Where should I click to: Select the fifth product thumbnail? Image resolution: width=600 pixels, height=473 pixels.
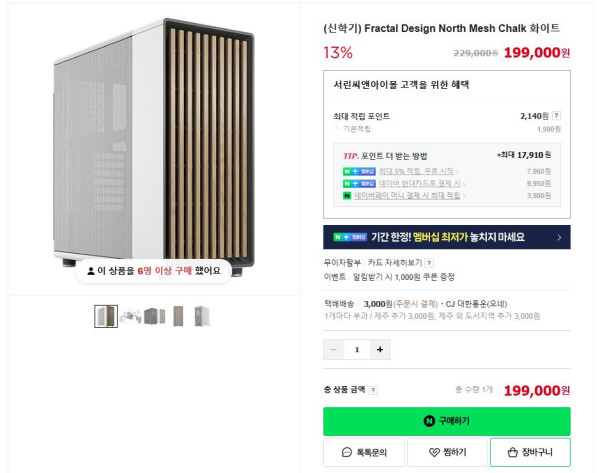(x=202, y=316)
